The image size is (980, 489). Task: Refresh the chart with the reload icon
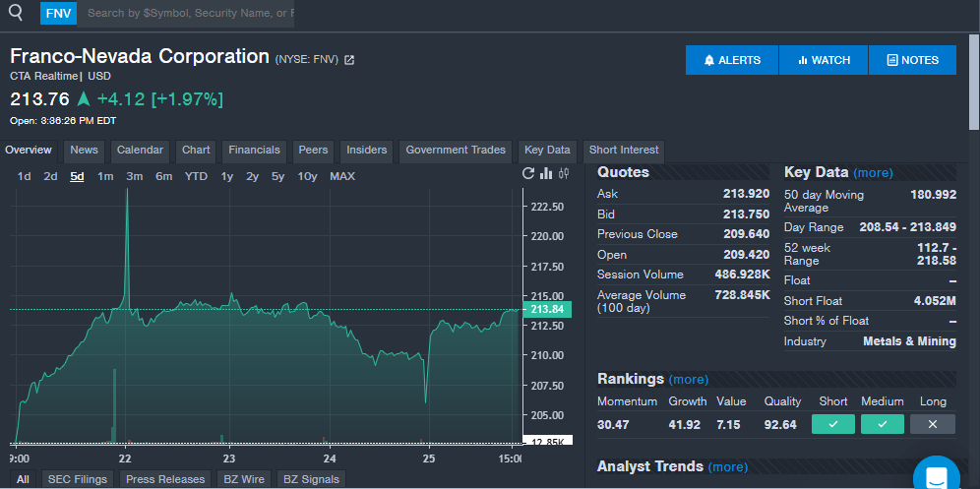528,174
